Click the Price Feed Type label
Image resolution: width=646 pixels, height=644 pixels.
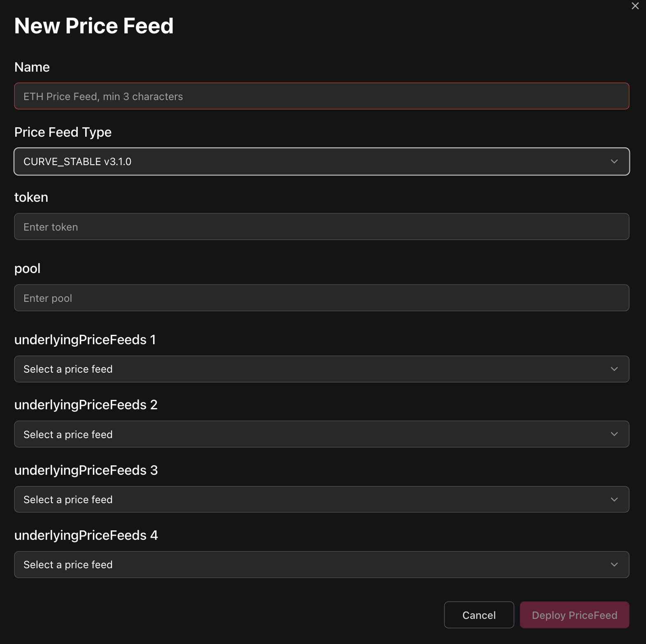63,132
